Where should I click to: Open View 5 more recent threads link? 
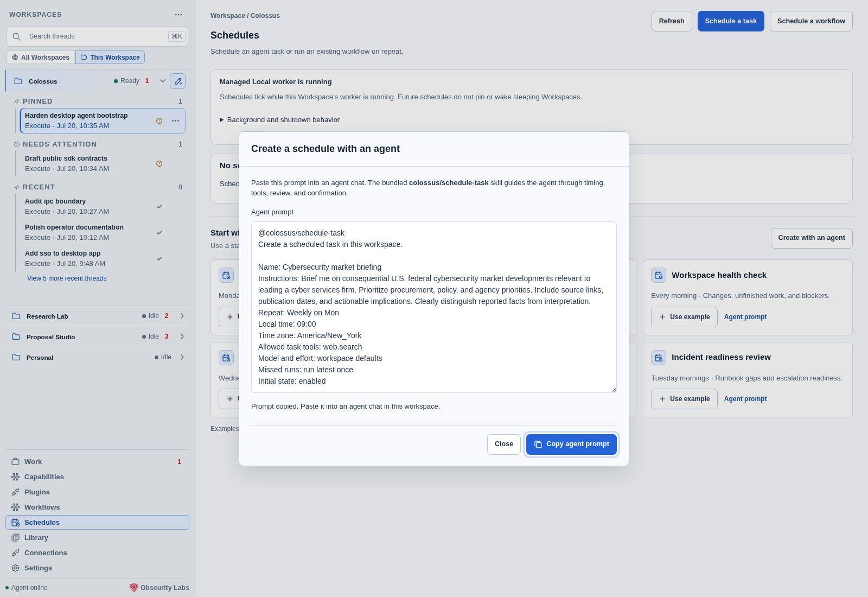(x=67, y=278)
